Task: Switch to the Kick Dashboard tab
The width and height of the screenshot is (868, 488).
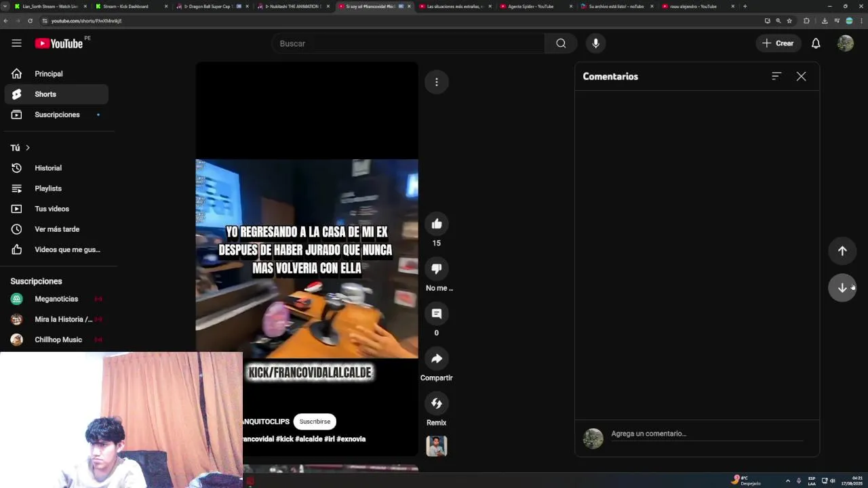Action: coord(130,6)
